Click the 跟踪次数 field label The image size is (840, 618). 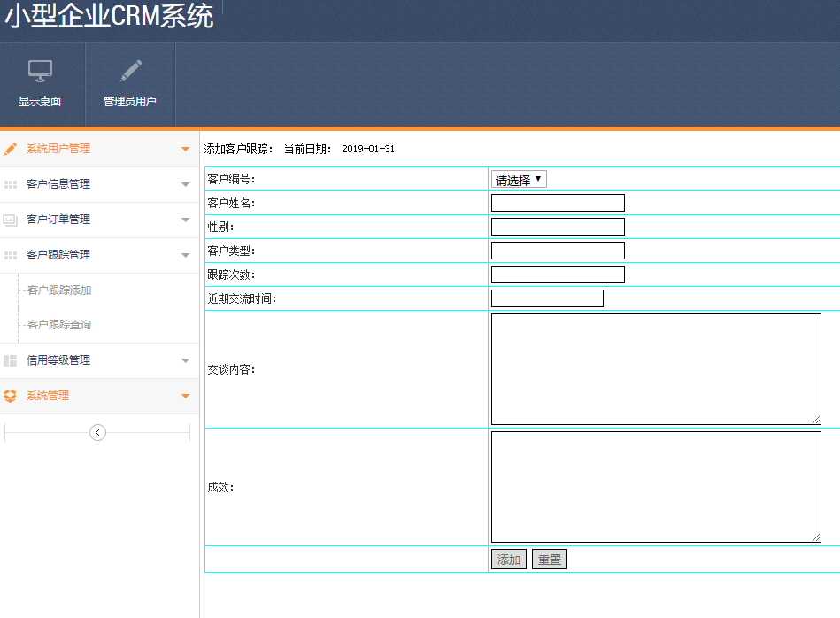(x=231, y=274)
